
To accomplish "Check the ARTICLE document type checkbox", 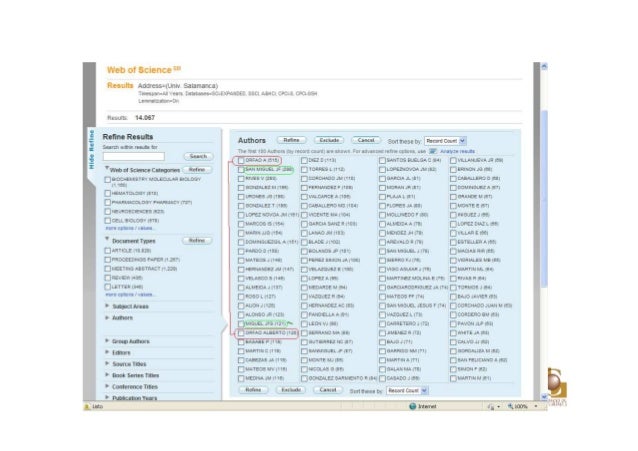I will pos(108,251).
